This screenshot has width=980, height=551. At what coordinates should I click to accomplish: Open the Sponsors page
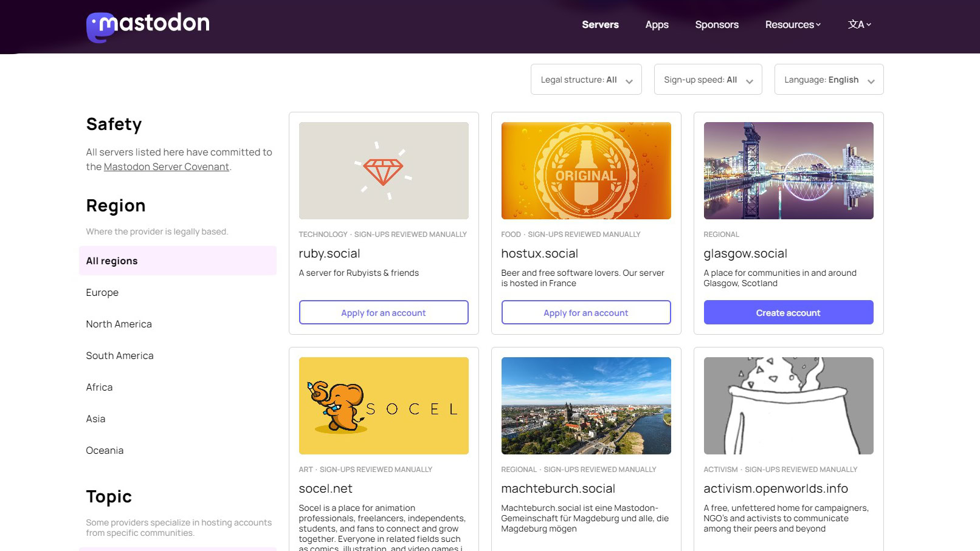click(717, 24)
